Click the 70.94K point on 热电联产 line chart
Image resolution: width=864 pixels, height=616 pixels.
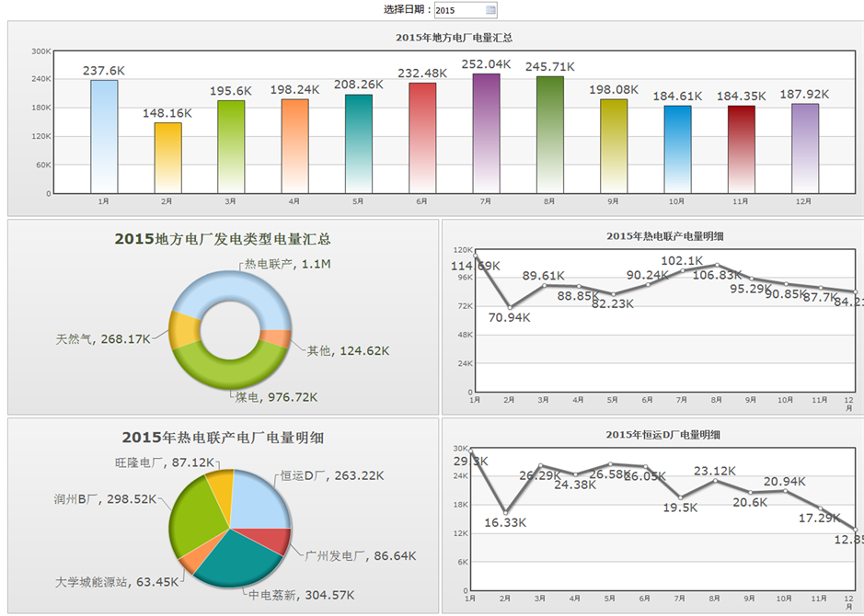(x=509, y=307)
